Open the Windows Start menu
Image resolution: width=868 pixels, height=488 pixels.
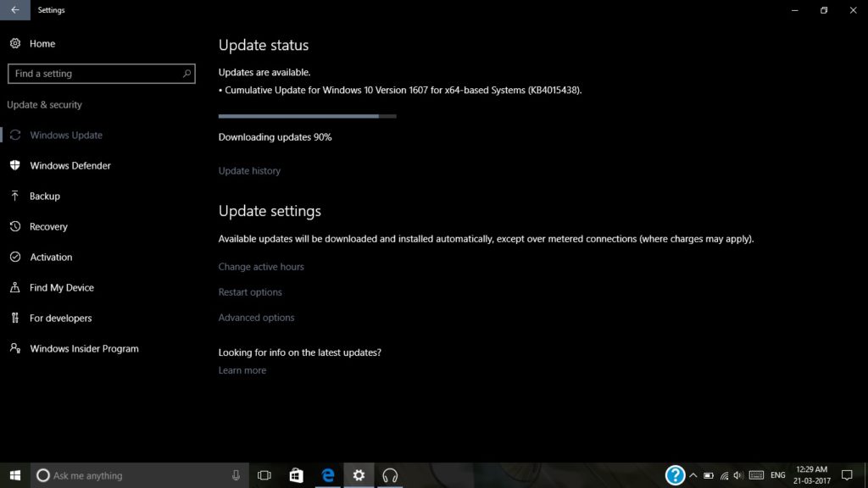coord(15,475)
